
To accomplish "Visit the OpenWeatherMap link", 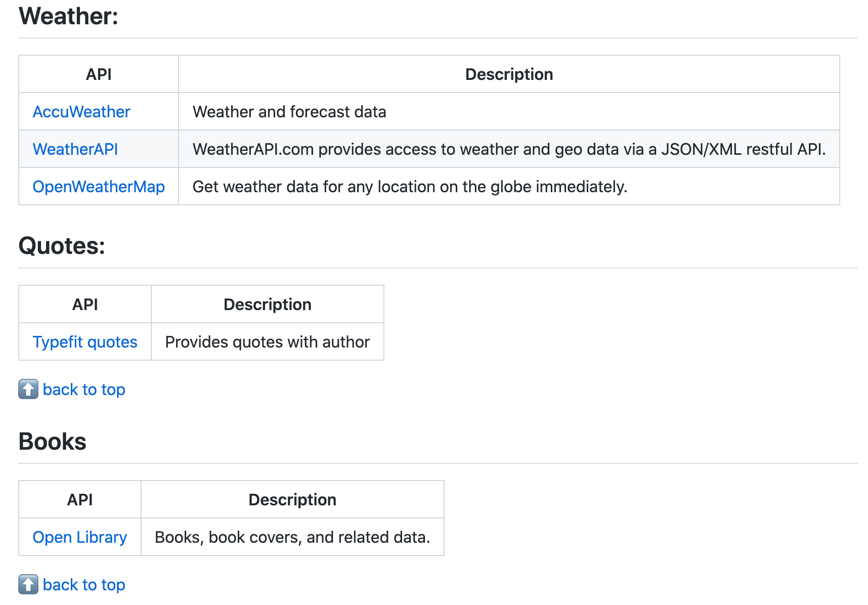I will [x=99, y=187].
